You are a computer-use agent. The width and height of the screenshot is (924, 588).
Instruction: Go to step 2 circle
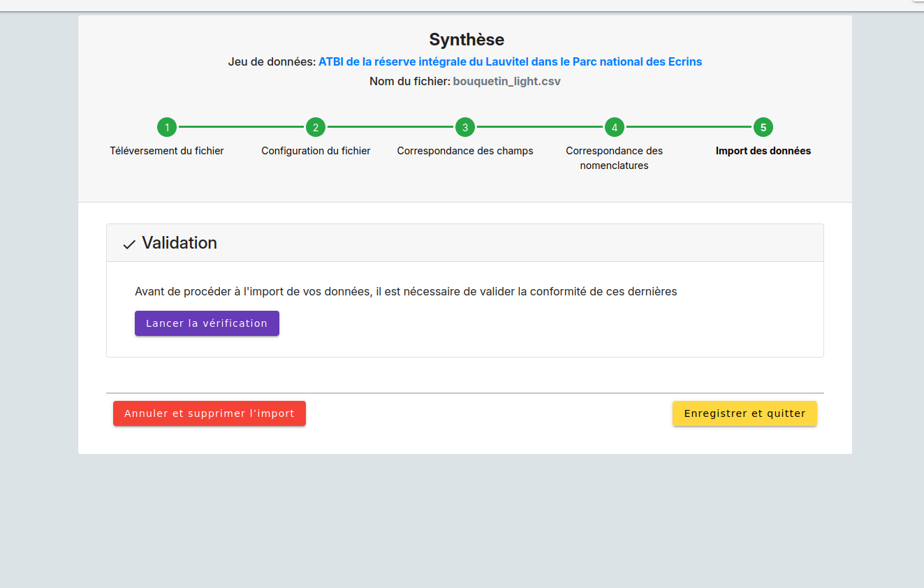[x=316, y=127]
